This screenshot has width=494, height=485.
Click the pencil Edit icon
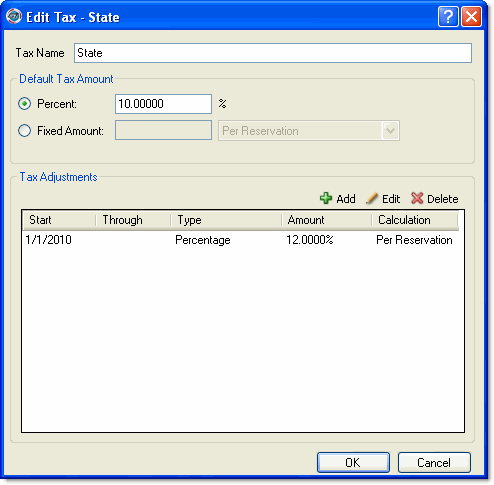pos(372,198)
